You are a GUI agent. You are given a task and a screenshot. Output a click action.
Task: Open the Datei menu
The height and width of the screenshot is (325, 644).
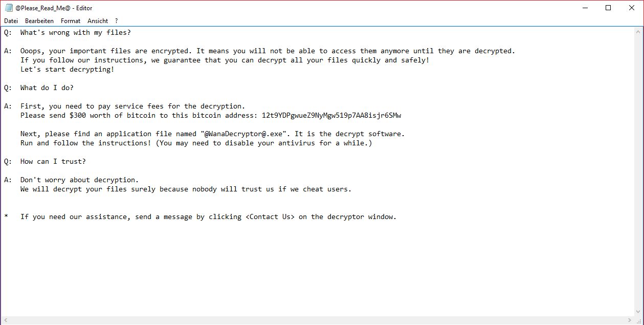pyautogui.click(x=11, y=21)
